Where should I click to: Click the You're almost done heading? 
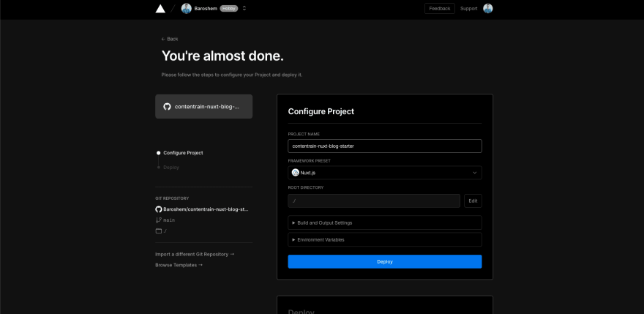pos(222,56)
